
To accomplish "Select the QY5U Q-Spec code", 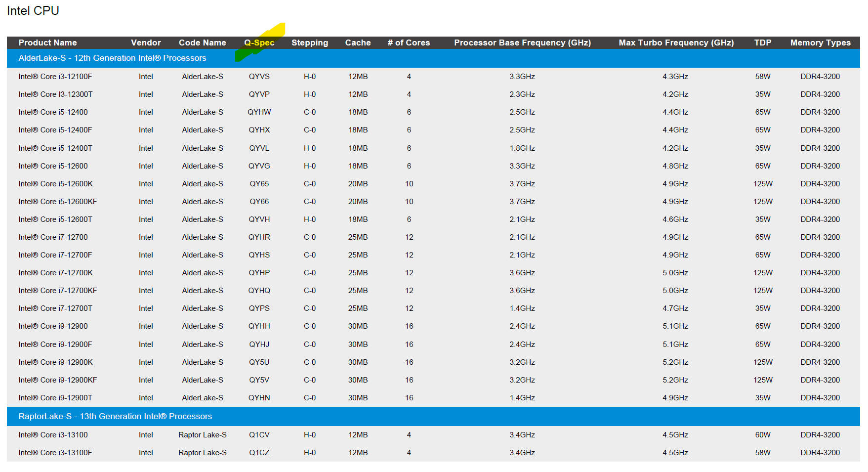I will [259, 362].
